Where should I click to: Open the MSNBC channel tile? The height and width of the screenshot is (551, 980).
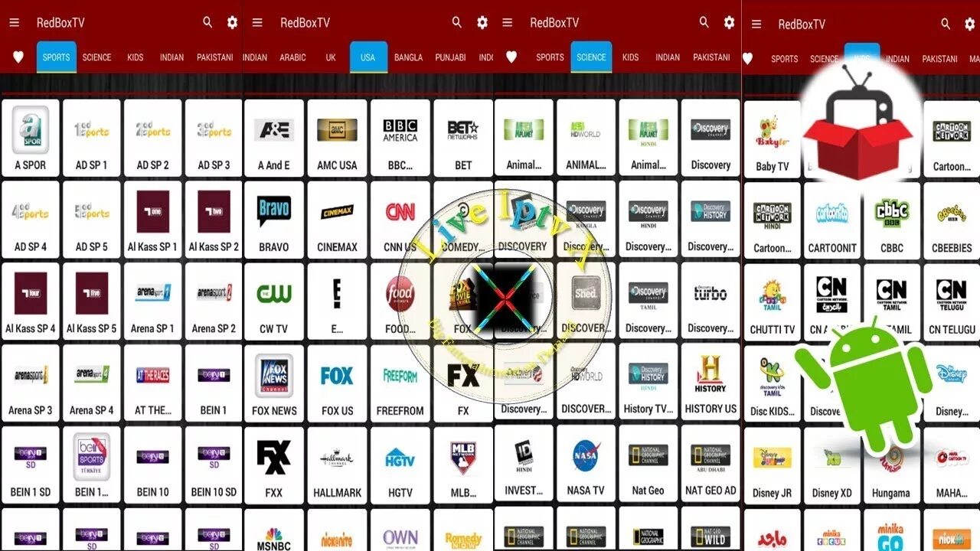tap(274, 530)
